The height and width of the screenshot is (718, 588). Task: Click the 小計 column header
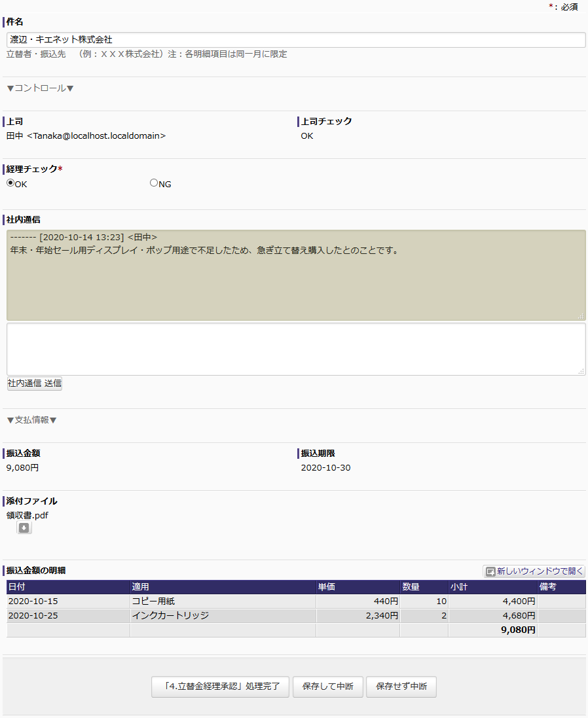(x=458, y=587)
